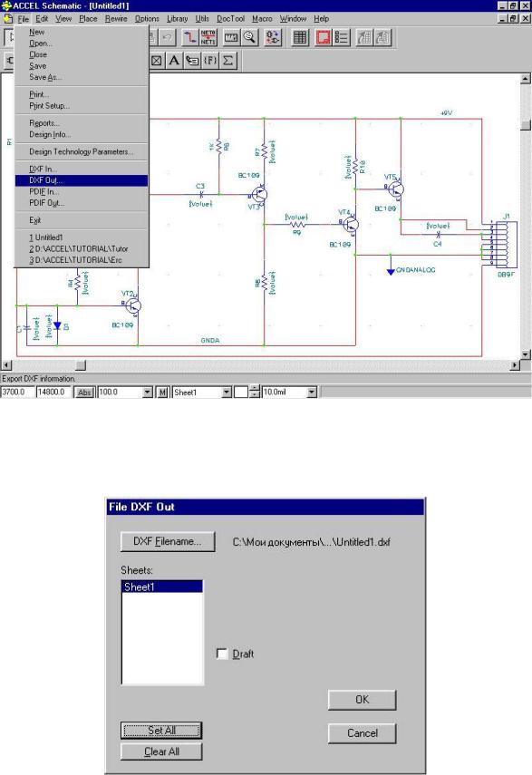Choose Design Info in File menu
The height and width of the screenshot is (775, 532).
(x=82, y=134)
